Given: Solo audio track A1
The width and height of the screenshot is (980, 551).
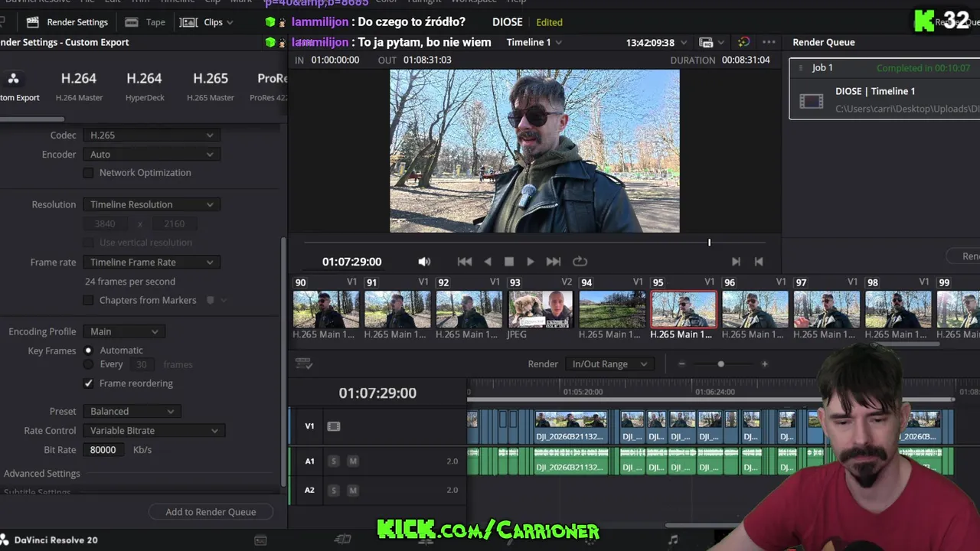Looking at the screenshot, I should tap(333, 461).
